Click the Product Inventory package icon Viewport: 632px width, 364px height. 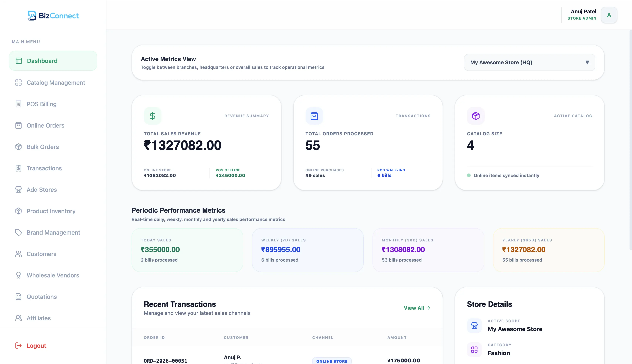click(18, 211)
